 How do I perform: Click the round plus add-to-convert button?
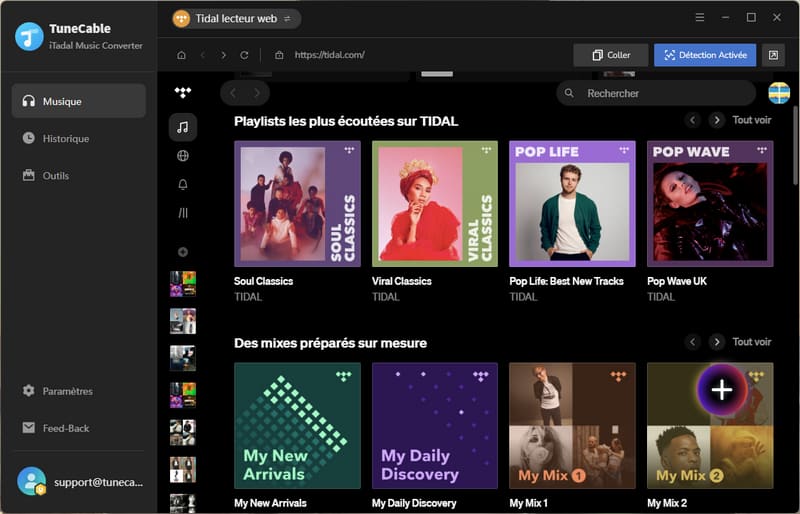721,390
